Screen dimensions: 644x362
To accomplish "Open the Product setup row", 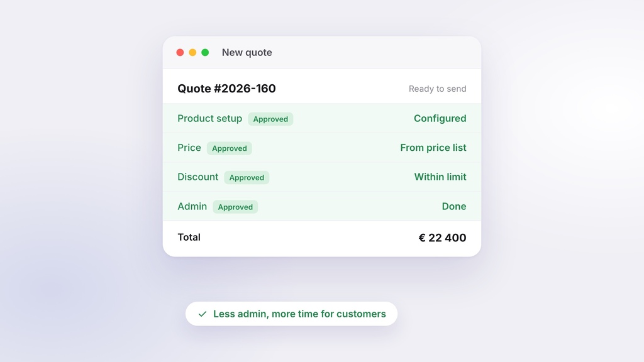I will pyautogui.click(x=322, y=118).
